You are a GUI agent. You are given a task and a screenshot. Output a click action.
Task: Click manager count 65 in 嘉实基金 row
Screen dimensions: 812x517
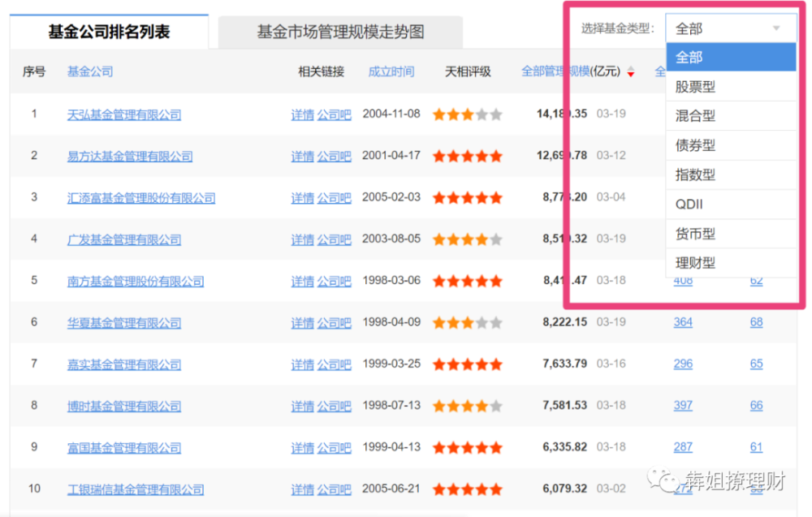(757, 364)
